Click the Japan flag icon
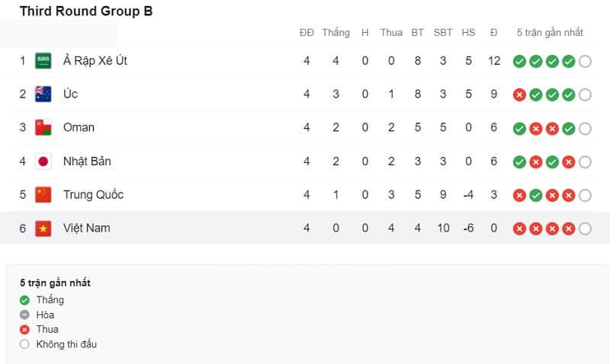The height and width of the screenshot is (364, 610). click(43, 161)
